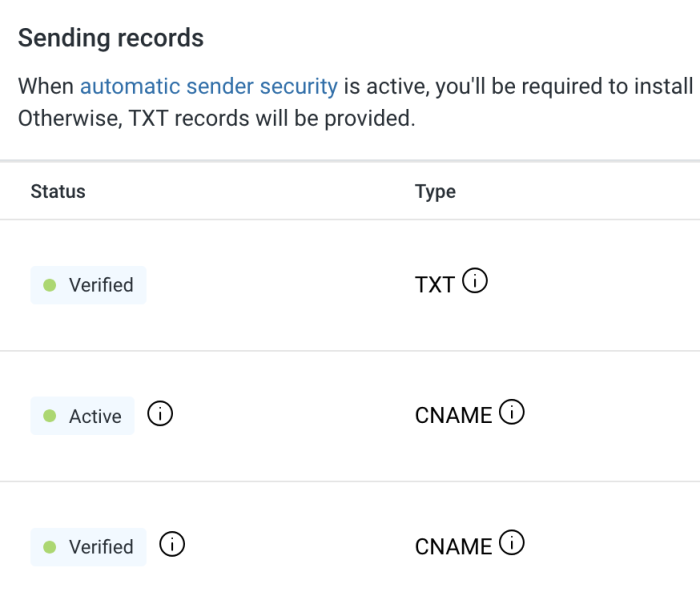Click the CNAME label in the bottom row
This screenshot has width=700, height=596.
tap(453, 547)
